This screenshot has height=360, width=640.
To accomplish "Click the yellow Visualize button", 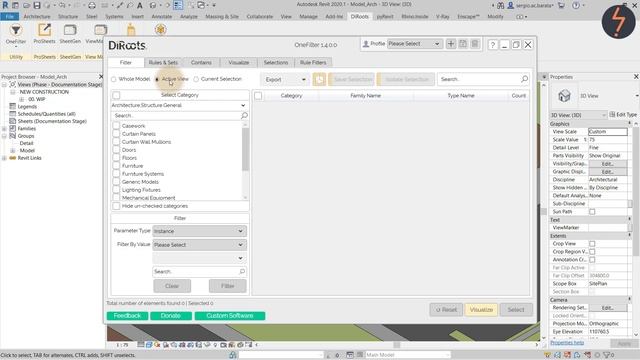I will coord(481,310).
